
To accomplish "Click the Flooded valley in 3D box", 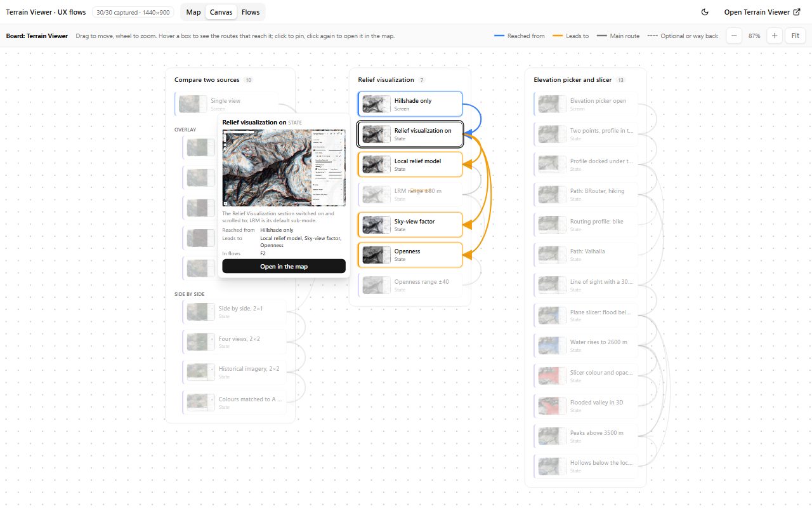I will [586, 406].
